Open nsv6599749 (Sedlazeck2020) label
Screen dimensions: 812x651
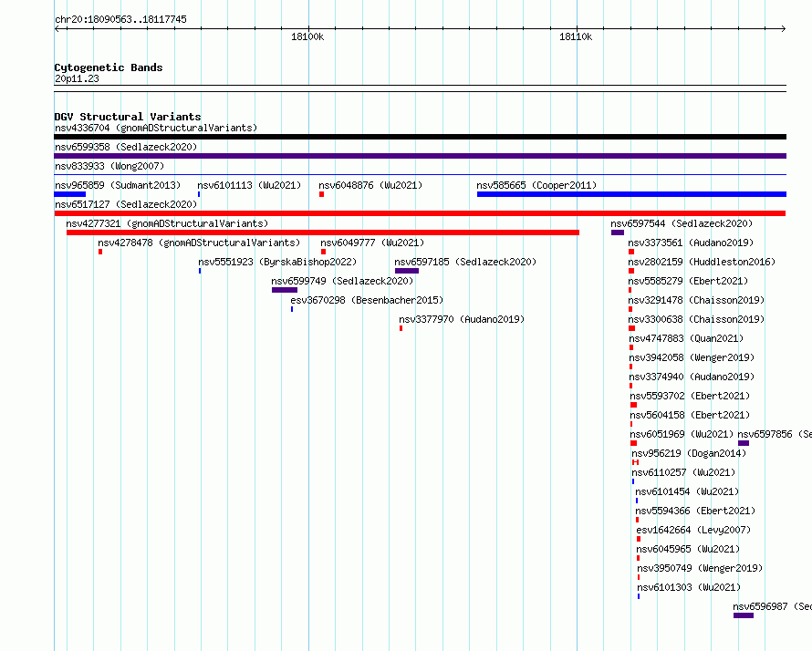(x=342, y=281)
